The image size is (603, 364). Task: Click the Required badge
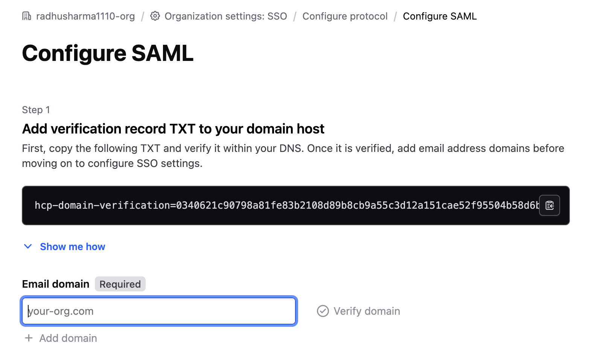120,284
